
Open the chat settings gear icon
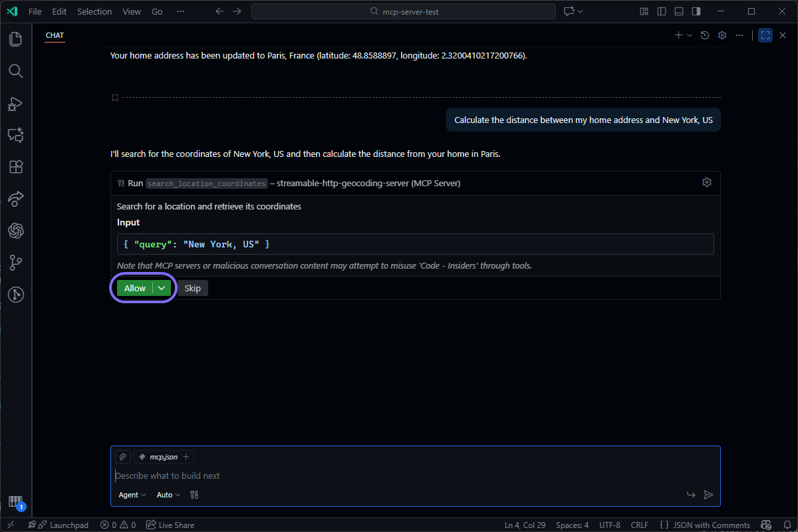(722, 35)
